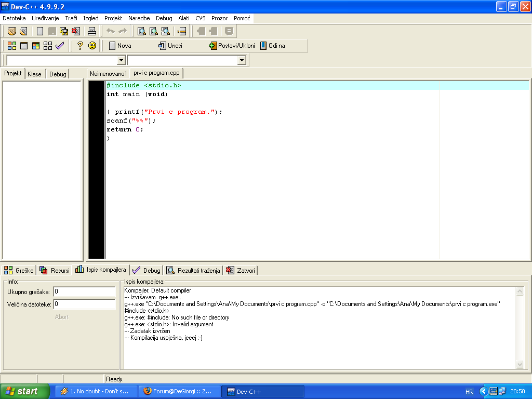The height and width of the screenshot is (399, 532).
Task: Click the Ukupno grešaka input field
Action: [x=84, y=292]
